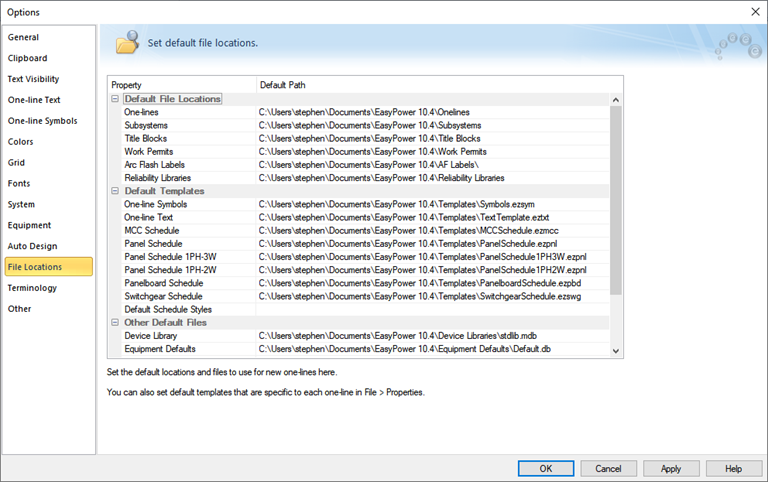The width and height of the screenshot is (768, 482).
Task: Switch to the Clipboard options category
Action: (x=28, y=58)
